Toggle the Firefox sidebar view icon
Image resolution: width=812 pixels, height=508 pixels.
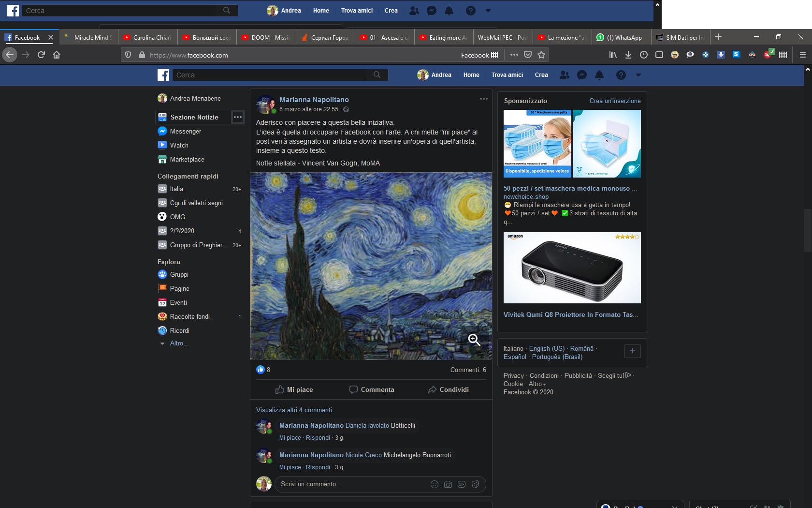coord(659,55)
